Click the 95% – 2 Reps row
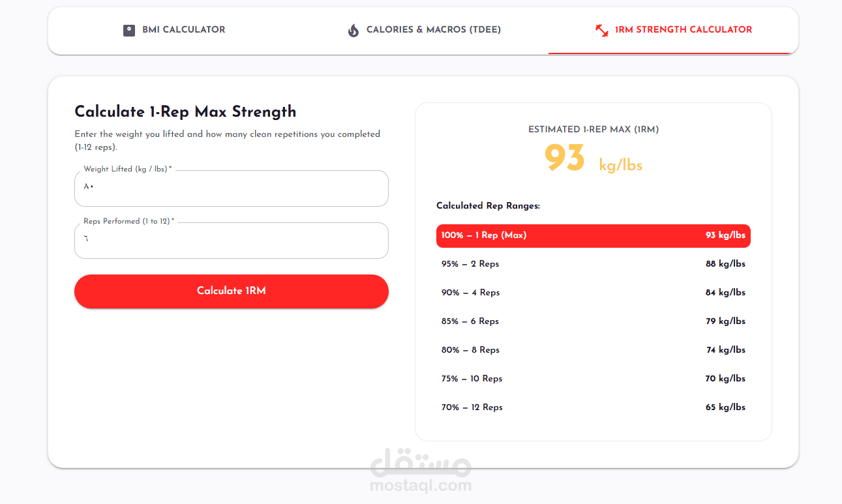The image size is (842, 504). 594,264
